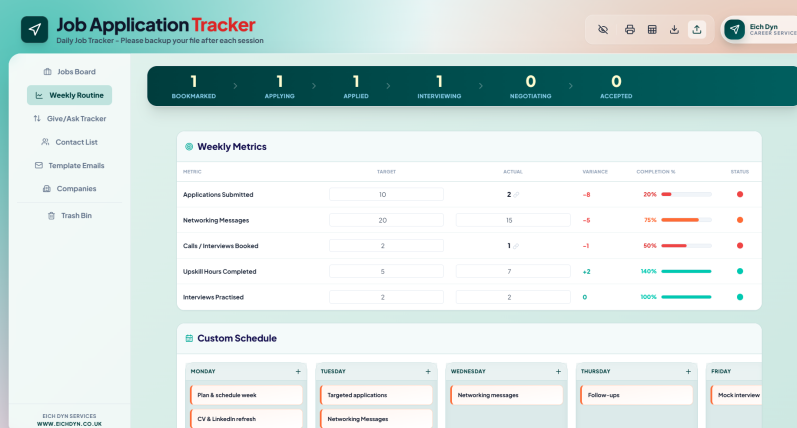Click red status dot for Applications Submitted

pos(740,194)
